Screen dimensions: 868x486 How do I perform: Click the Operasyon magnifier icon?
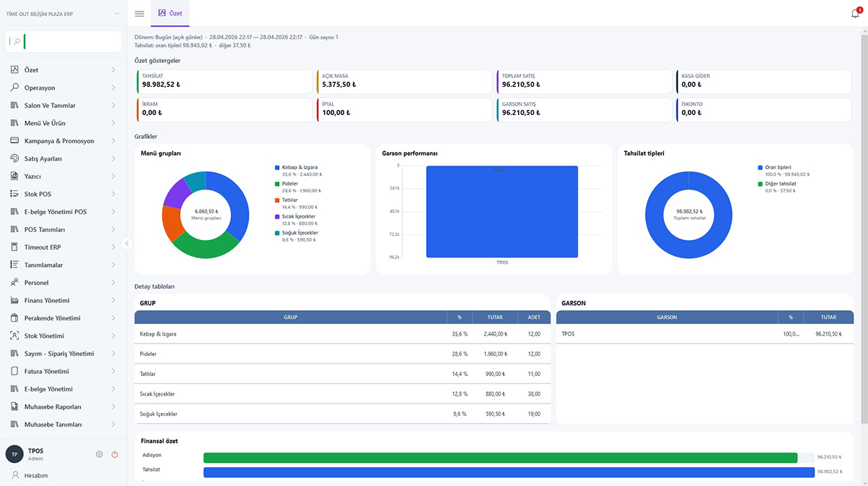(x=14, y=88)
